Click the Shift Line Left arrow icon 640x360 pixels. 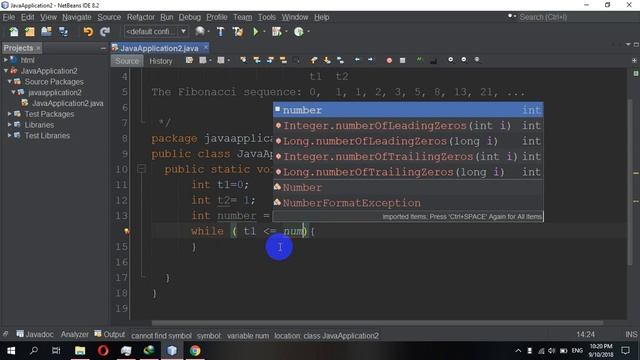pyautogui.click(x=357, y=60)
